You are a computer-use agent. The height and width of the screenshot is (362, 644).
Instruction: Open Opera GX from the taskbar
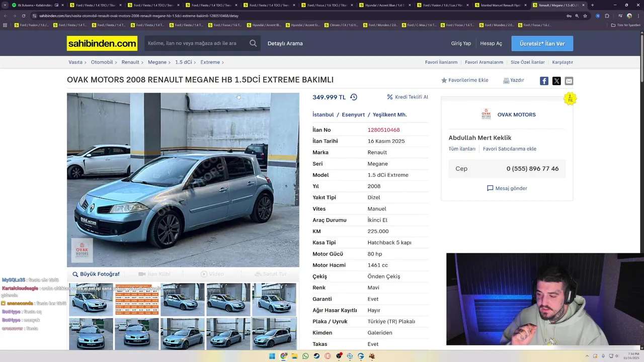[328, 356]
